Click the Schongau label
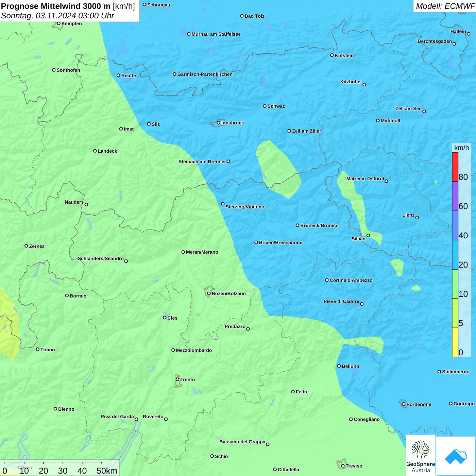476x476 pixels. (159, 5)
